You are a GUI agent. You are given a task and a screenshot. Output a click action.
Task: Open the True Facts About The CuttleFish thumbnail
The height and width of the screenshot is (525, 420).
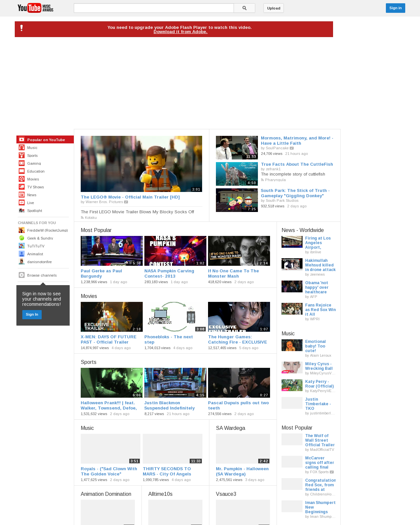(237, 174)
